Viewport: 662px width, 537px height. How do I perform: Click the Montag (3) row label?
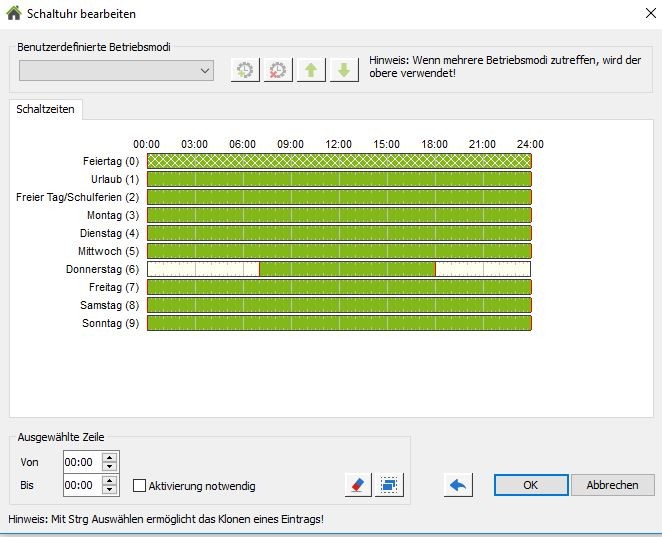click(x=113, y=215)
